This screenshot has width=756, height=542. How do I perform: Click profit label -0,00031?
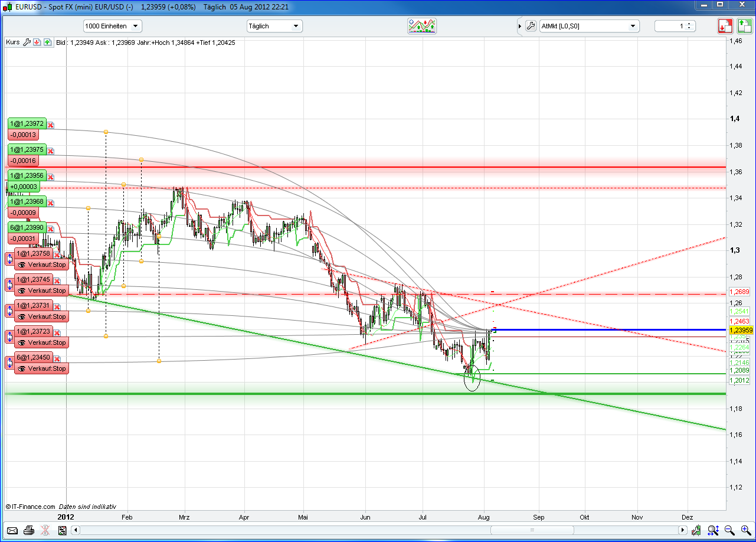24,239
